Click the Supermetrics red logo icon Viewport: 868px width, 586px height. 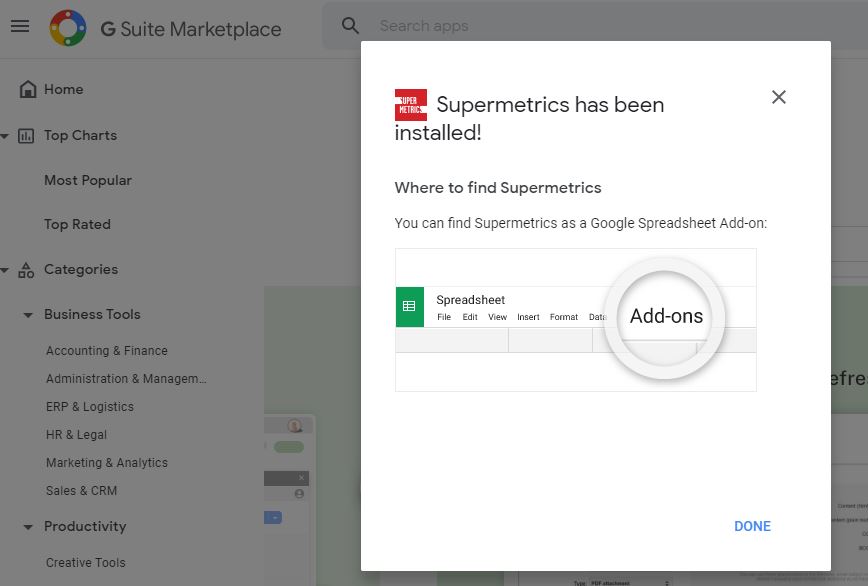[411, 105]
